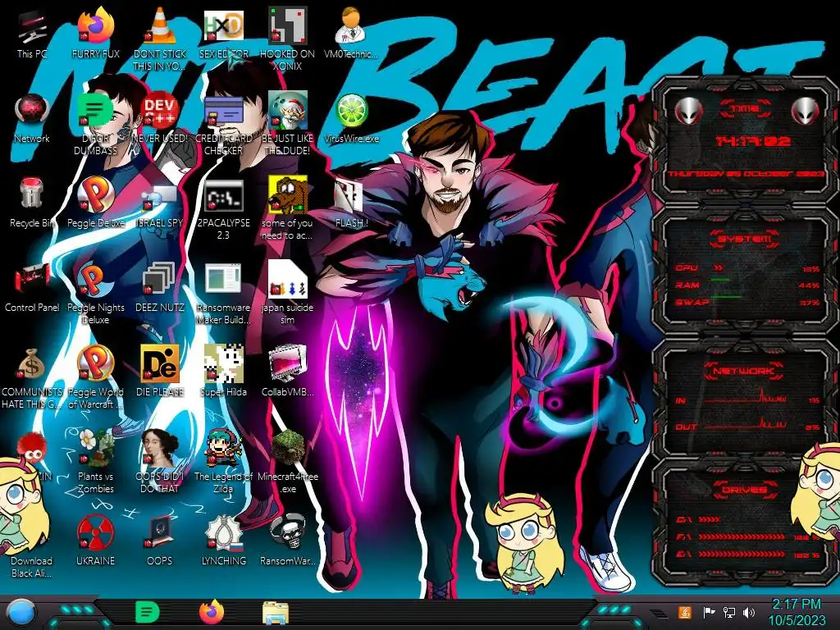
Task: Select the 2PACALYPSE 2.3 console icon
Action: pos(223,209)
